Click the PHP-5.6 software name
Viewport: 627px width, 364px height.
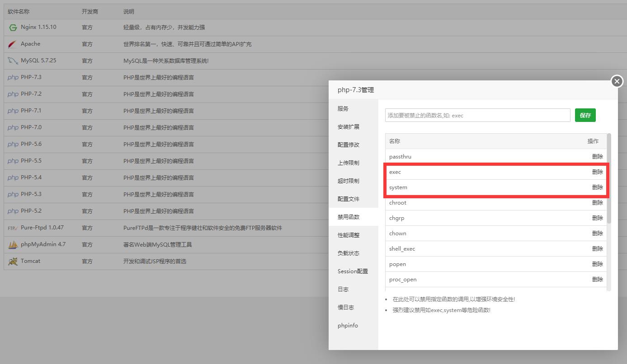click(31, 144)
